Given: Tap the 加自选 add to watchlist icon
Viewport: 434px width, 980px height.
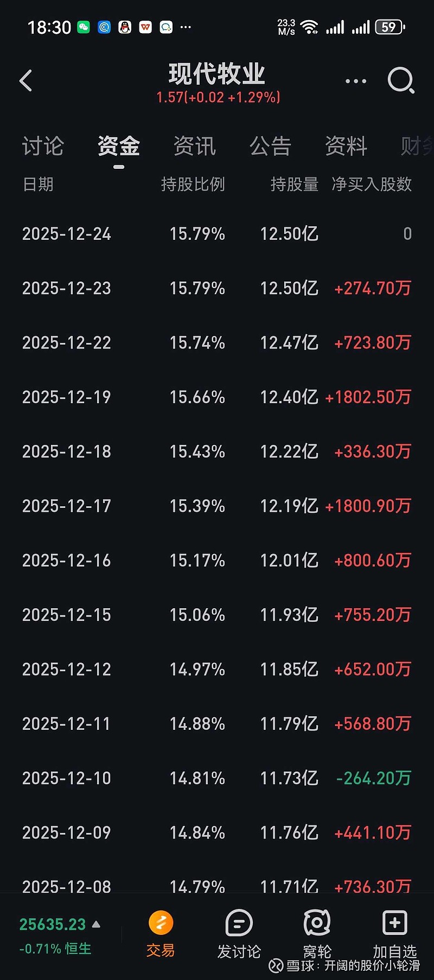Looking at the screenshot, I should click(x=394, y=922).
